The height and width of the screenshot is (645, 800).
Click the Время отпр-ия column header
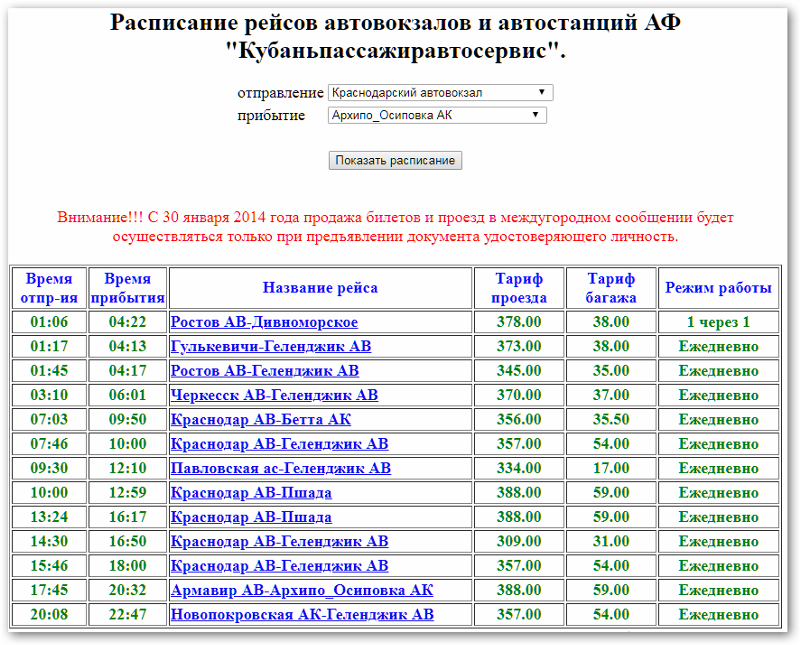tap(49, 288)
